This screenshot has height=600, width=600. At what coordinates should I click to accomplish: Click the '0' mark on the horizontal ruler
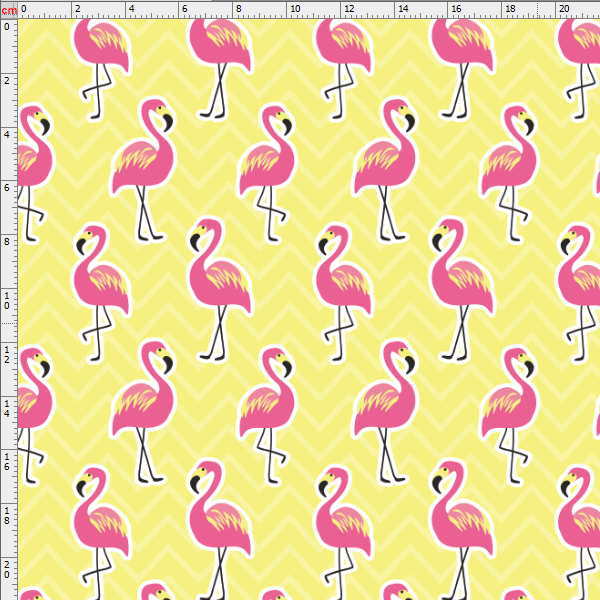click(24, 8)
